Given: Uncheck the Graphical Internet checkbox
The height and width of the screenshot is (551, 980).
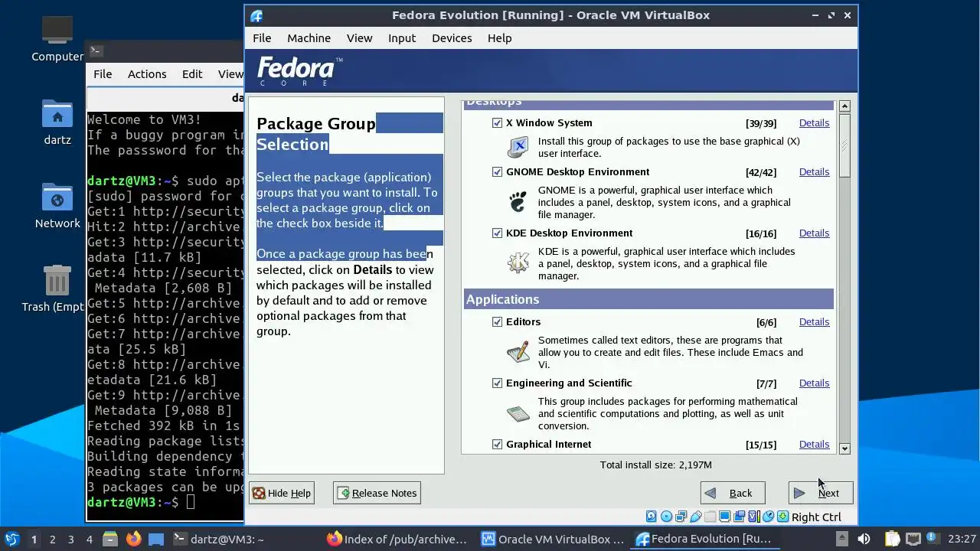Looking at the screenshot, I should coord(497,444).
